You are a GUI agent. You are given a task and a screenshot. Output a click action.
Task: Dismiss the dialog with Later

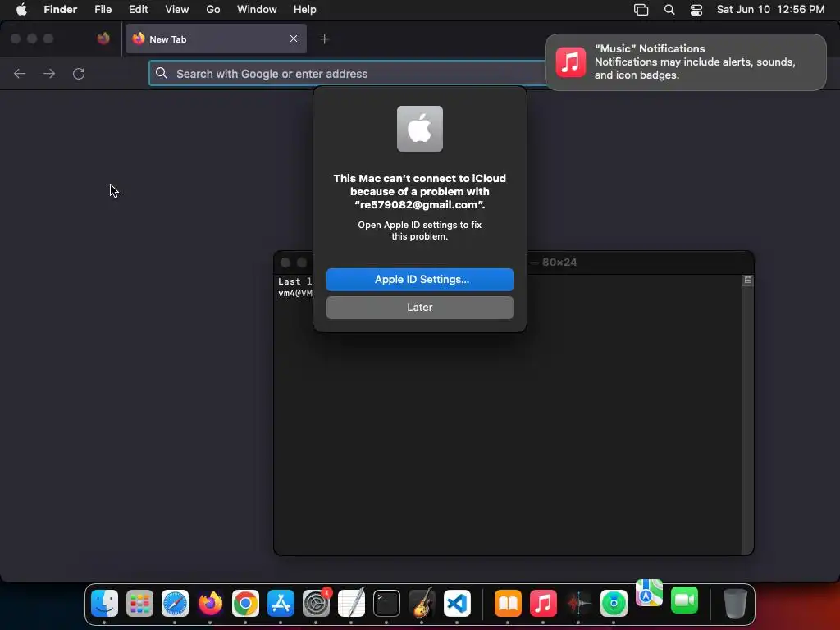coord(420,308)
